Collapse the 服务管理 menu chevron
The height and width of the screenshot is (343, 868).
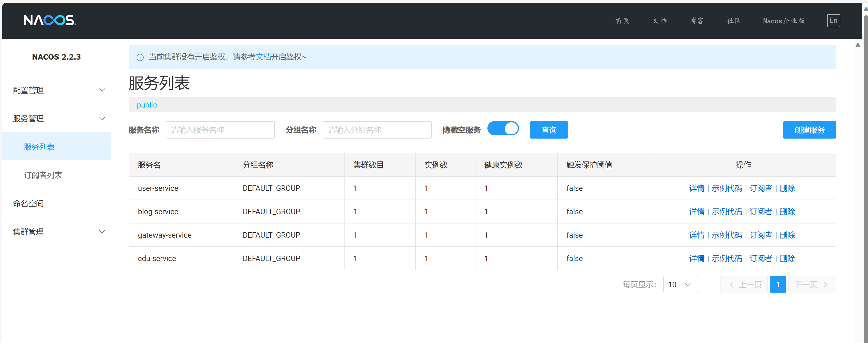[x=102, y=118]
